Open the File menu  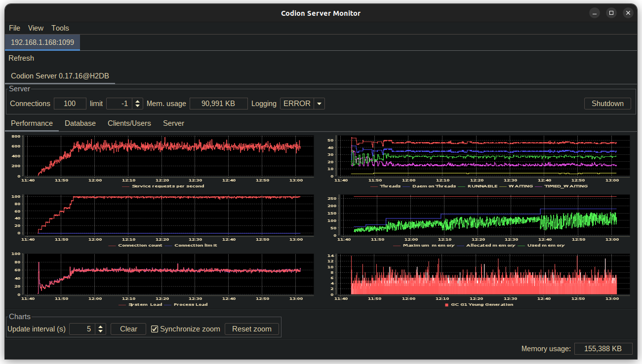pyautogui.click(x=14, y=28)
